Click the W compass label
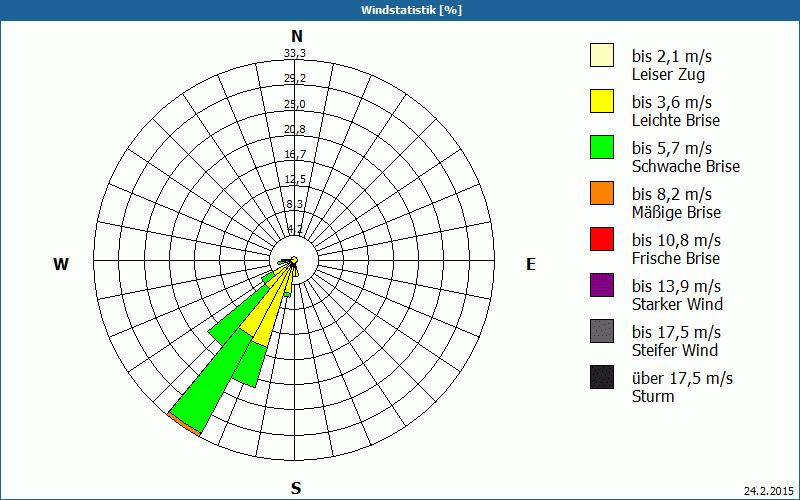Image resolution: width=800 pixels, height=500 pixels. pyautogui.click(x=61, y=264)
